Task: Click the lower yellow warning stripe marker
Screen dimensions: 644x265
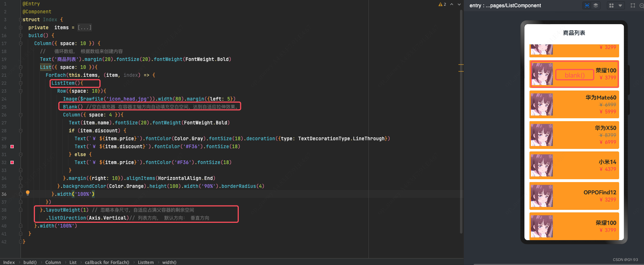Action: (461, 71)
